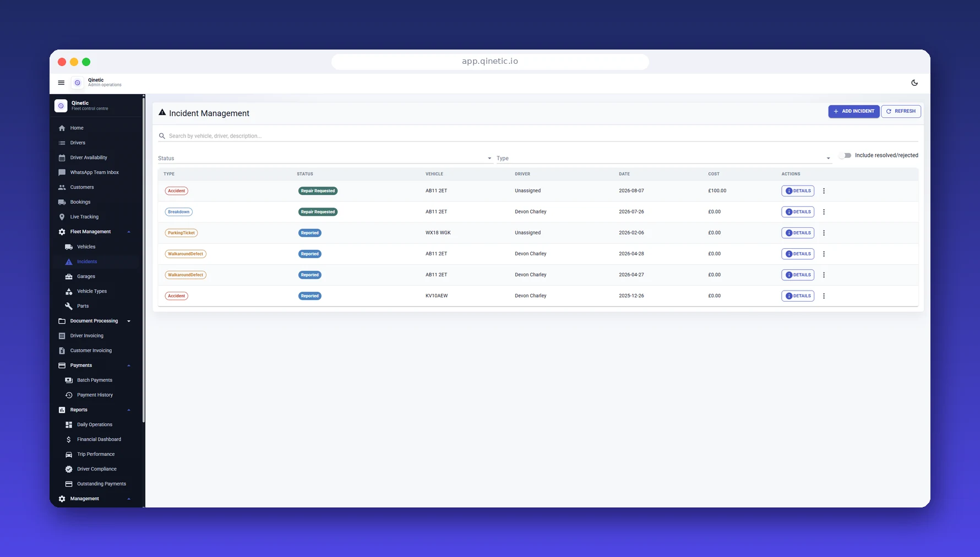The width and height of the screenshot is (980, 557).
Task: Toggle dark mode moon icon
Action: point(914,83)
